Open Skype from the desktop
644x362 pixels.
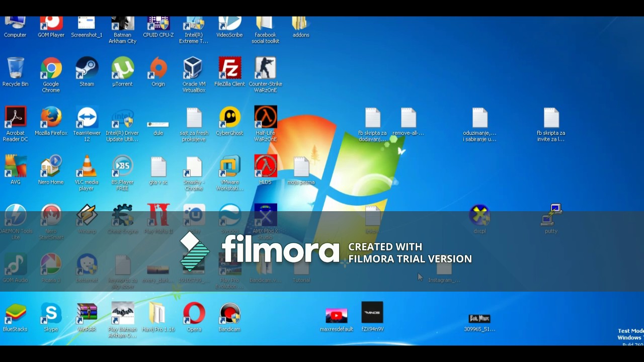51,313
